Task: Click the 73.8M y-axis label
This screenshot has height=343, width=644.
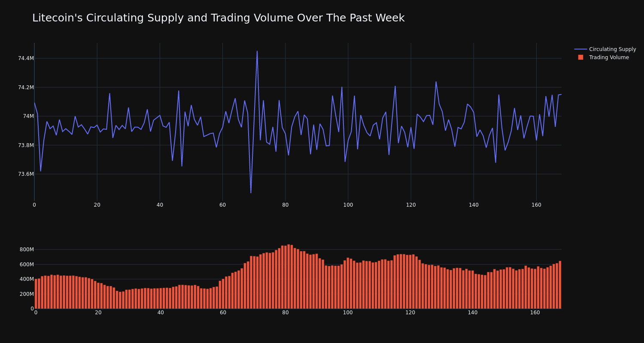Action: 26,145
